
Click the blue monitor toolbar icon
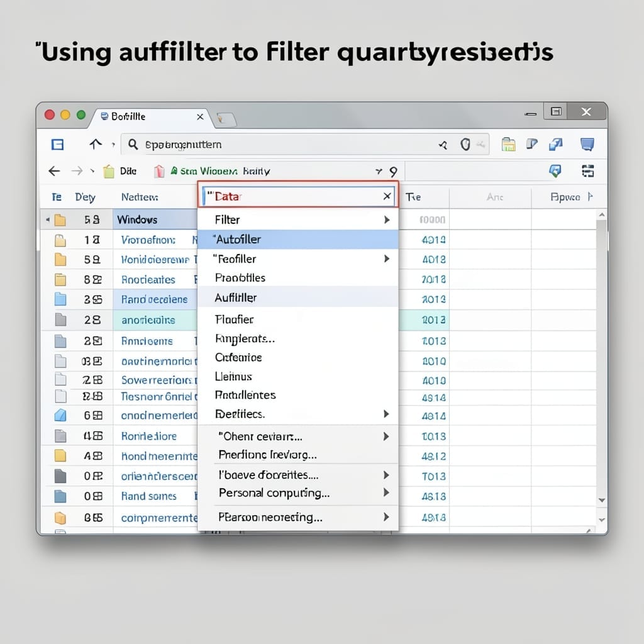tap(587, 144)
